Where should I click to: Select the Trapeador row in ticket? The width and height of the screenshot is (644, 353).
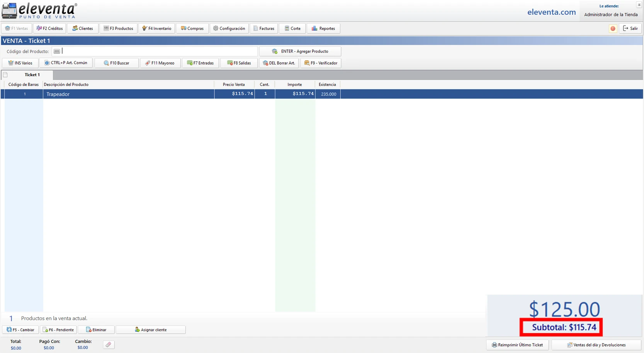point(127,94)
